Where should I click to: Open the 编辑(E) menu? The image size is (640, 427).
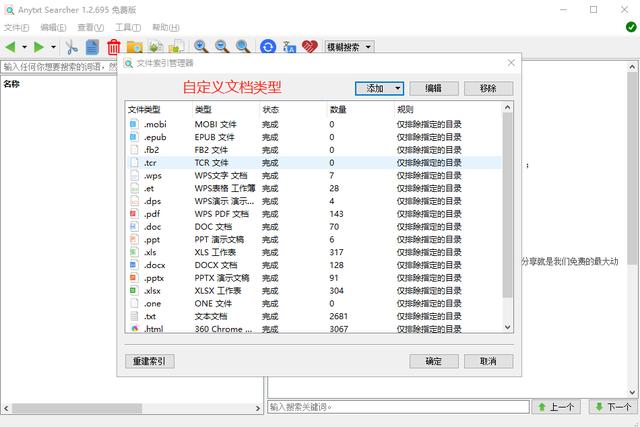tap(53, 27)
